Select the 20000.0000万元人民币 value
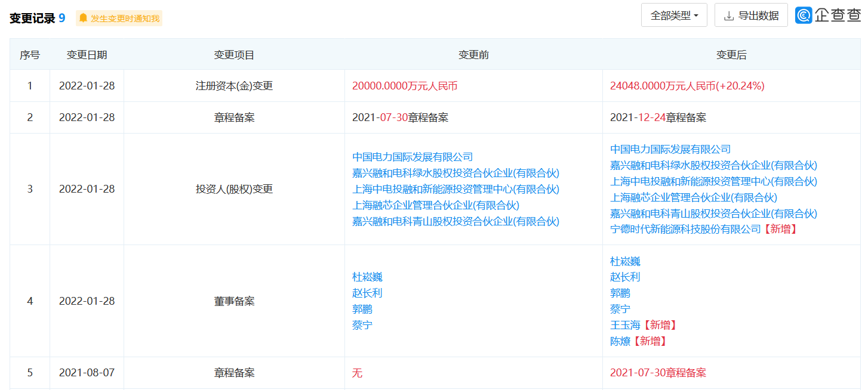The width and height of the screenshot is (868, 390). [x=405, y=86]
